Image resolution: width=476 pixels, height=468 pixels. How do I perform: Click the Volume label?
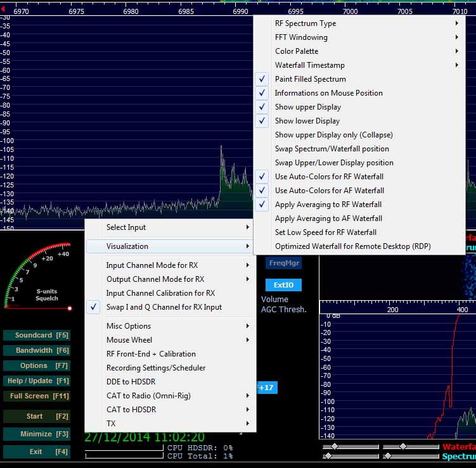274,300
